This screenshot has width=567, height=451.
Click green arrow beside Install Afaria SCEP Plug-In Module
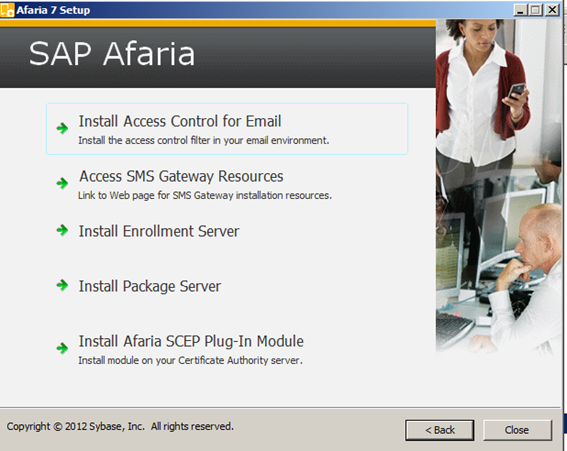coord(62,348)
